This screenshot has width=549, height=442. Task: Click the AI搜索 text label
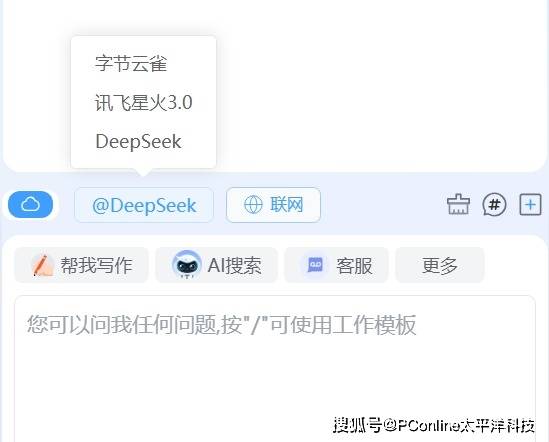click(x=234, y=265)
